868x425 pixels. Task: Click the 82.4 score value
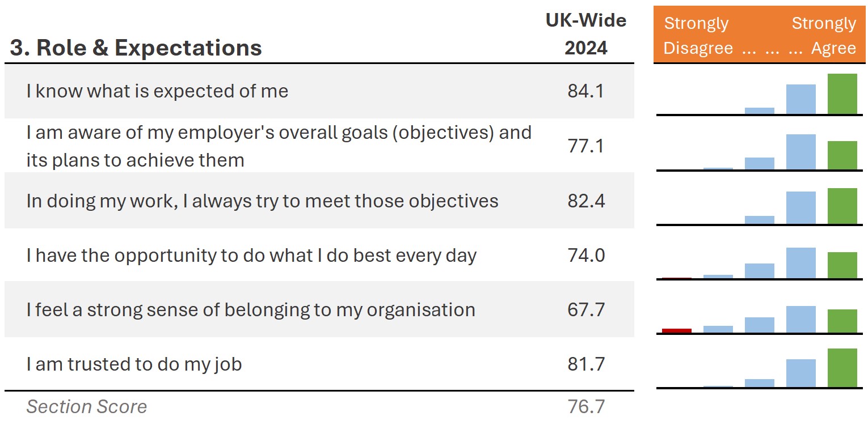click(x=586, y=201)
